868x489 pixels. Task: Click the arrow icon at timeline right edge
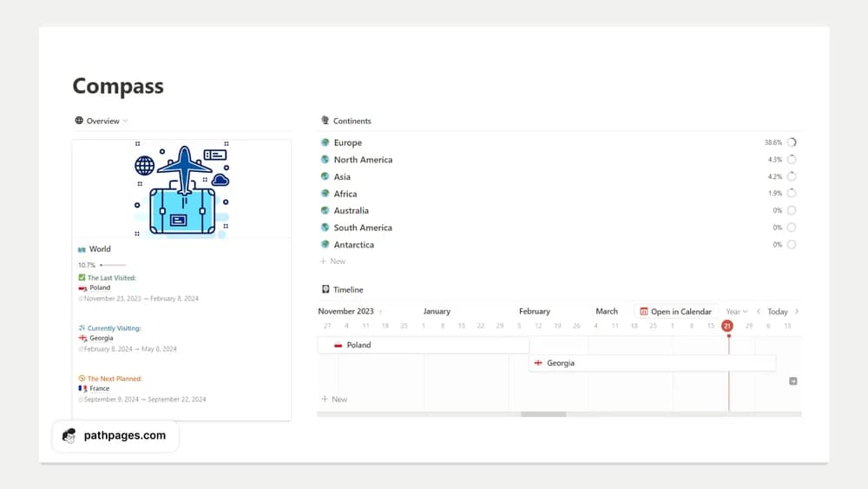[793, 381]
